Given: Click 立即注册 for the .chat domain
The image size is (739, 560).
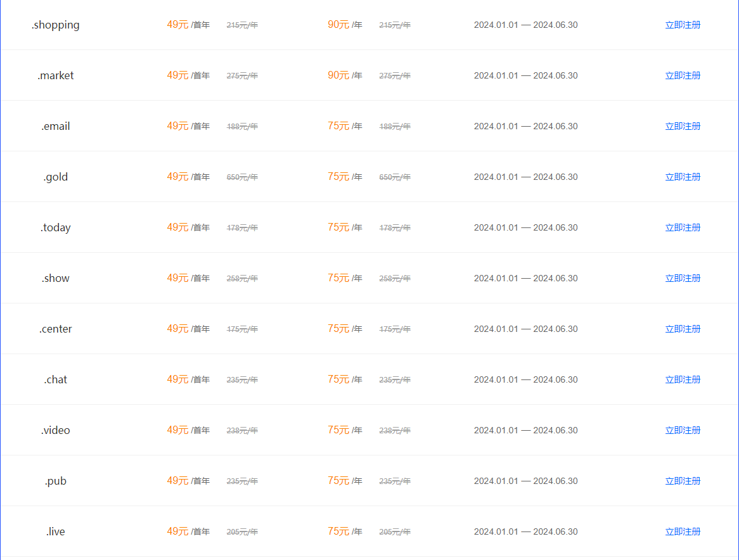Looking at the screenshot, I should coord(683,379).
